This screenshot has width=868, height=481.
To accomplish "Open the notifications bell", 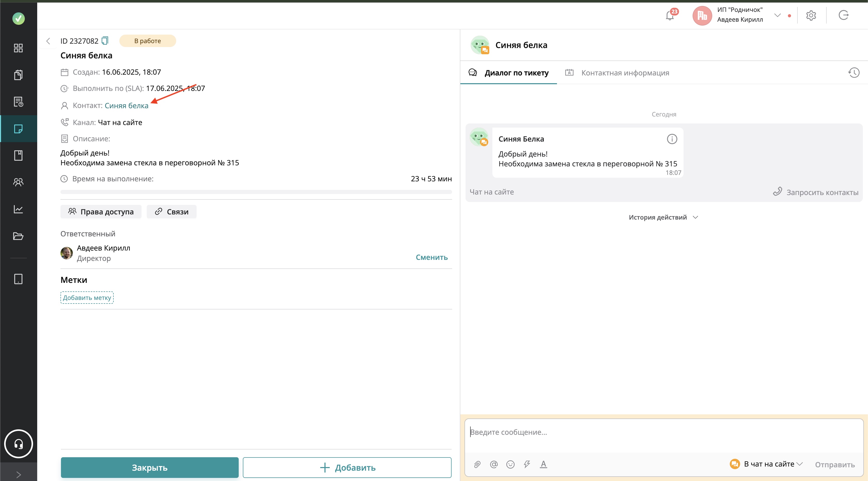I will (x=670, y=15).
